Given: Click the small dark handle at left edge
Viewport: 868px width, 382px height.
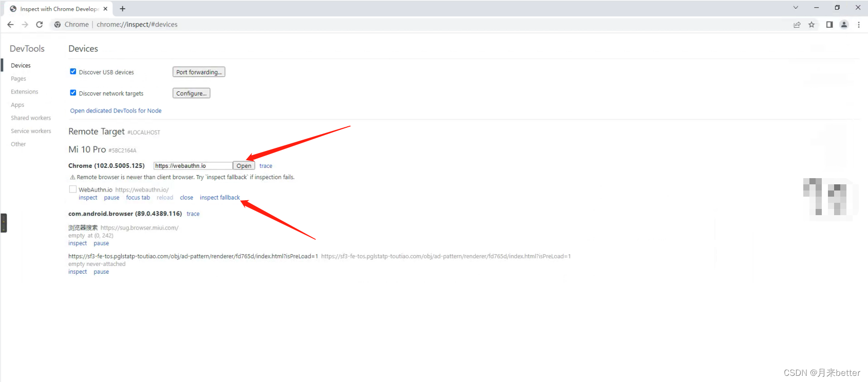Looking at the screenshot, I should click(4, 223).
